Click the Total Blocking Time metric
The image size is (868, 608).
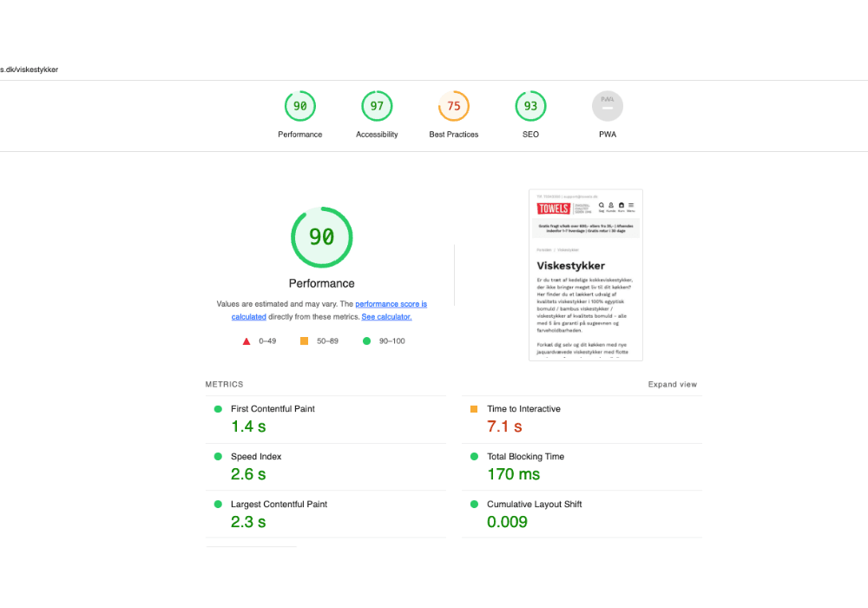point(525,457)
